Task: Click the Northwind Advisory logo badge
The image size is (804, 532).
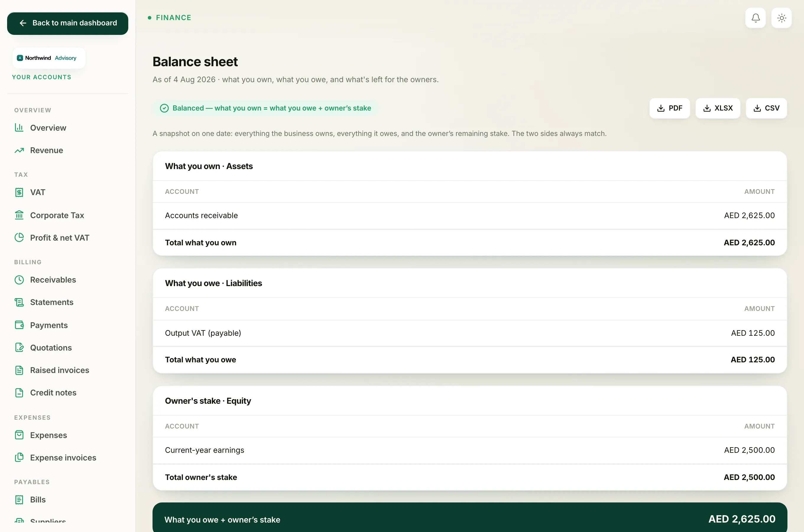Action: pyautogui.click(x=20, y=58)
